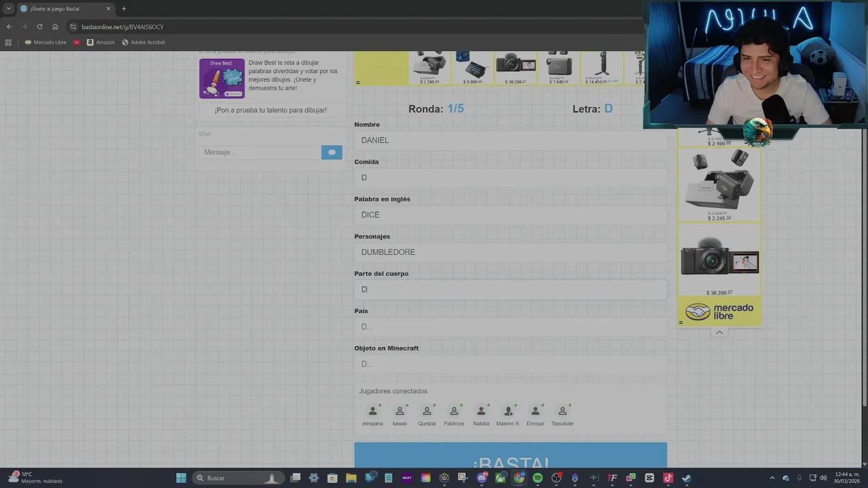Open TF app icon in taskbar
Screen dimensions: 868x488
[x=612, y=478]
